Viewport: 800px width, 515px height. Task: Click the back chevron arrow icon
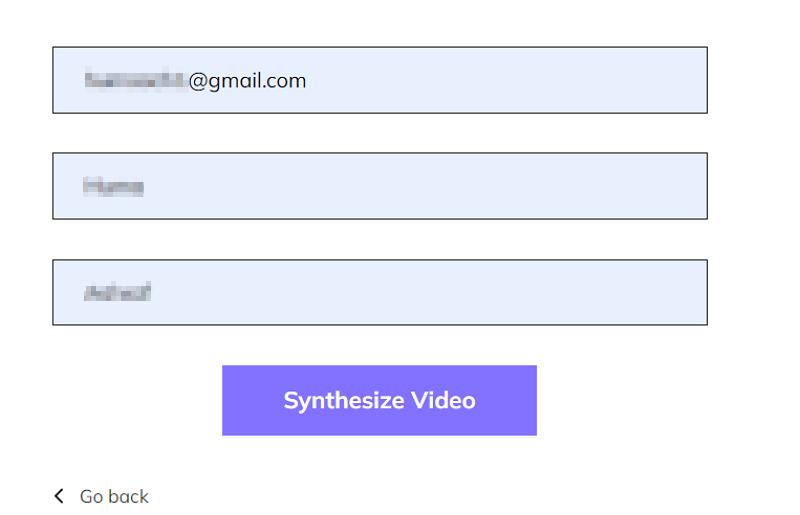(59, 496)
